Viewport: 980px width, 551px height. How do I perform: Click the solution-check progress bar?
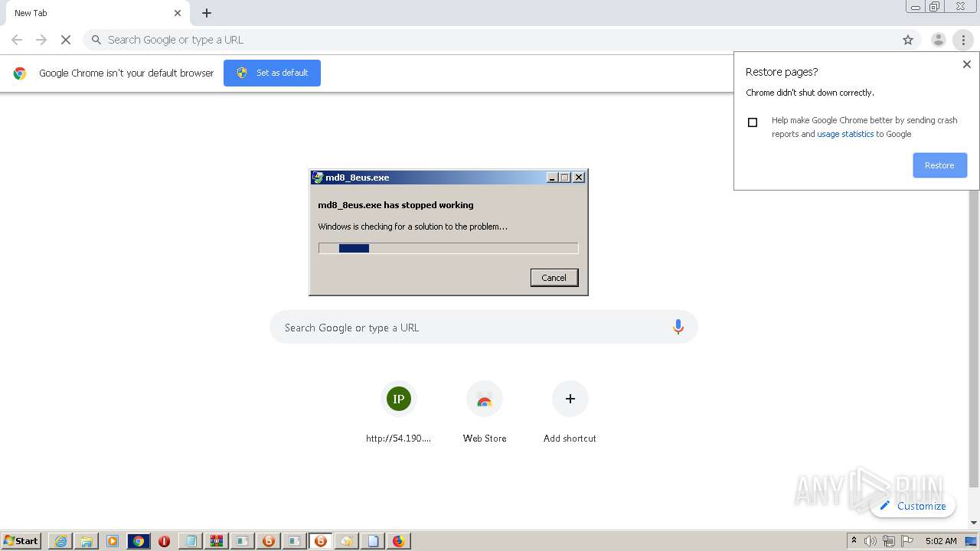pyautogui.click(x=448, y=248)
